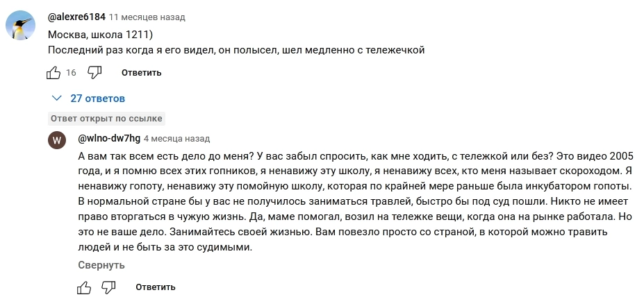Click the "4 месяца назад" timestamp
644x297 pixels.
click(176, 138)
